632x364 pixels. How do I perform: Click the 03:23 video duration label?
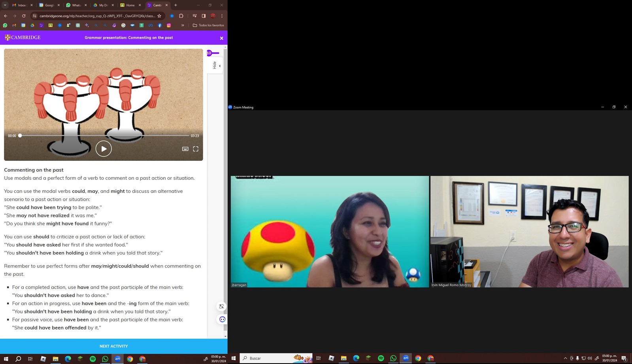click(x=195, y=136)
